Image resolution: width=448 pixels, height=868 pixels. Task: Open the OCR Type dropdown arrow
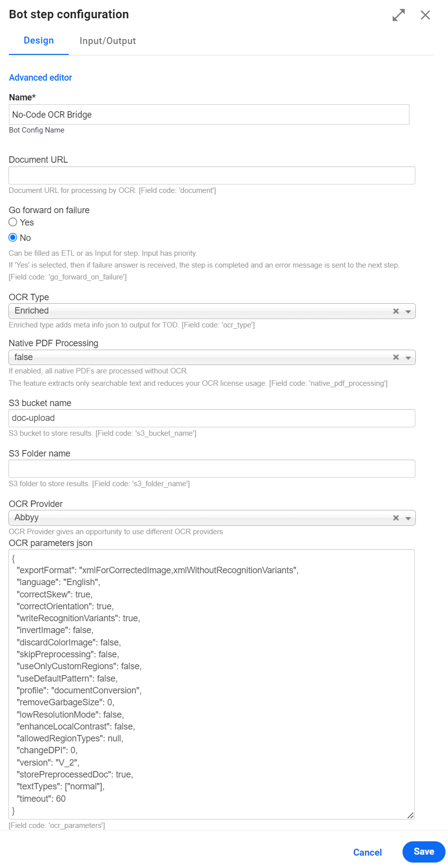[x=408, y=312]
